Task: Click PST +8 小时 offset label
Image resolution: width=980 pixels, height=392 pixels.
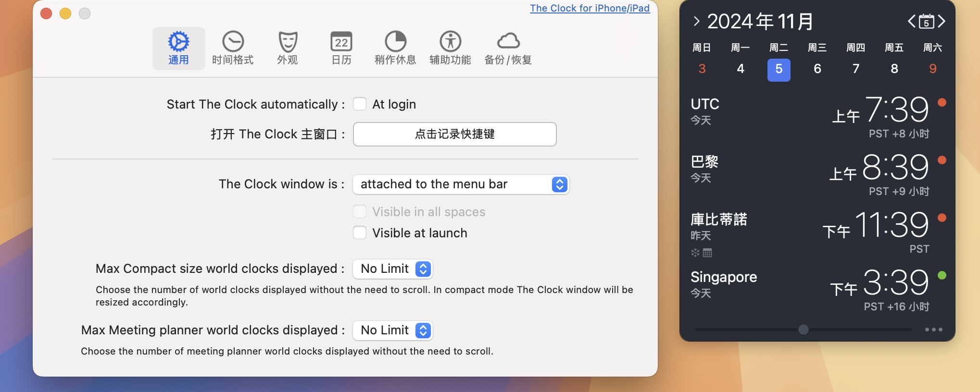Action: pyautogui.click(x=899, y=134)
